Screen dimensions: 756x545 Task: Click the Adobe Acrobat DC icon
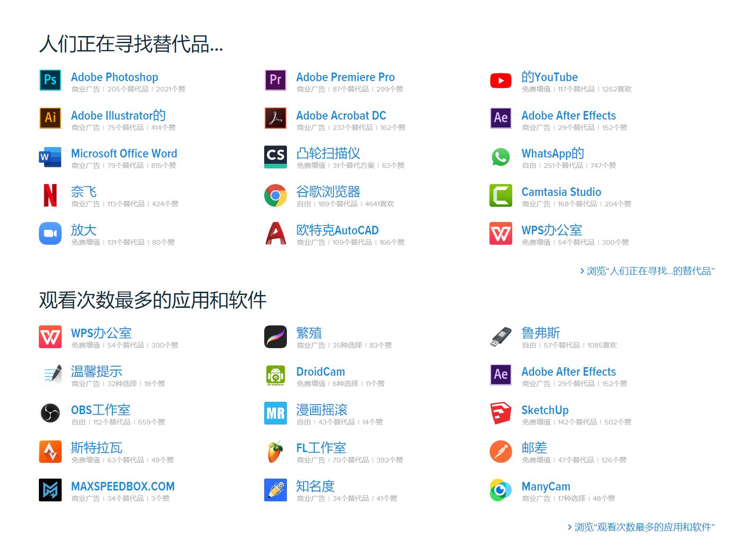(x=276, y=118)
